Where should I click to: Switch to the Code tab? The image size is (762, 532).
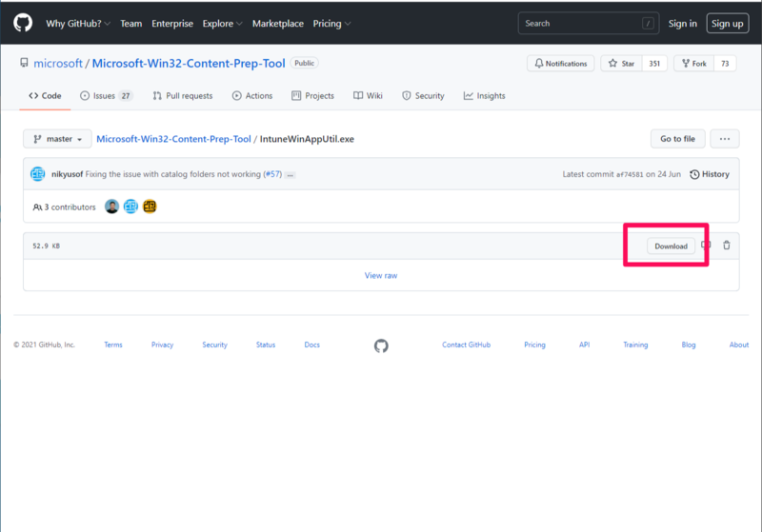coord(45,95)
